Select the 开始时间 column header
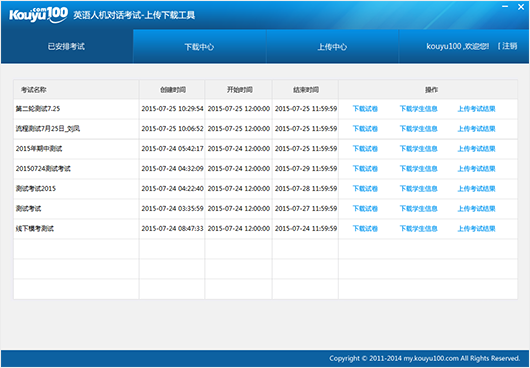Screen dimensions: 530x368 [240, 90]
